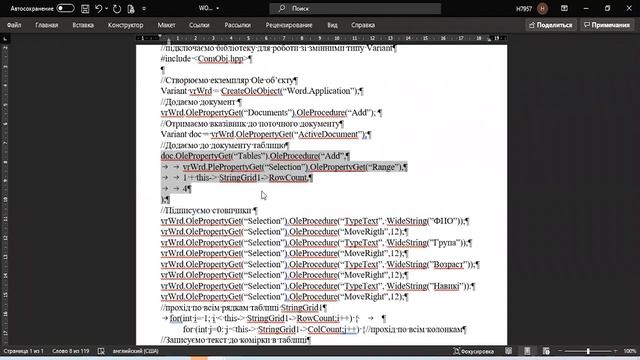Switch to Web Layout view icon
Viewport: 640px width, 360px height.
point(546,351)
